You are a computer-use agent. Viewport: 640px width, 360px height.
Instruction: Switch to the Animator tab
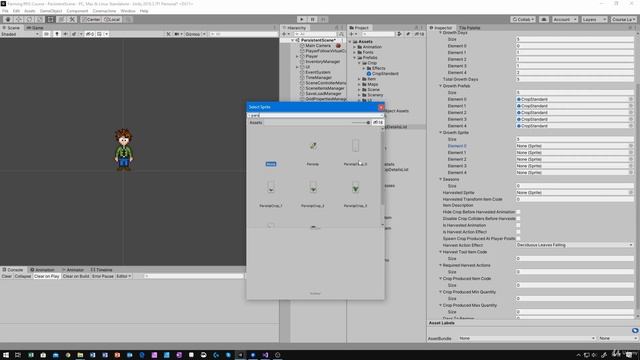[73, 270]
